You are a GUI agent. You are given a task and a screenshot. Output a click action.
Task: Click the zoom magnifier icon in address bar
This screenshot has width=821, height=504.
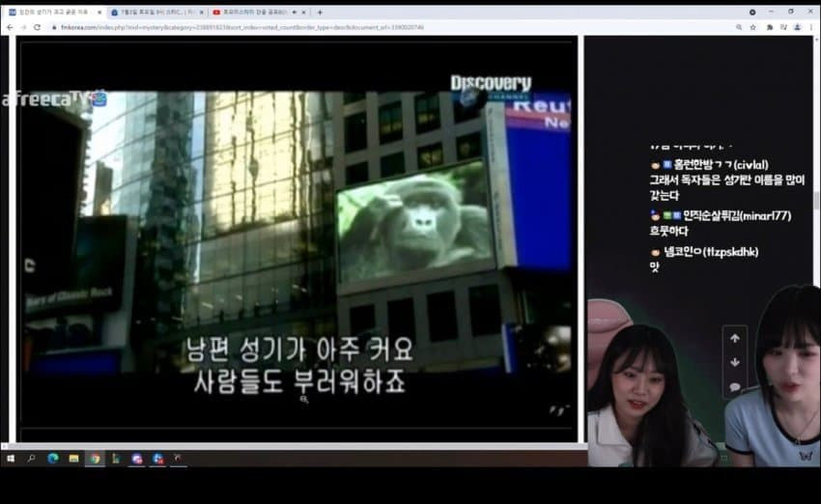coord(739,27)
